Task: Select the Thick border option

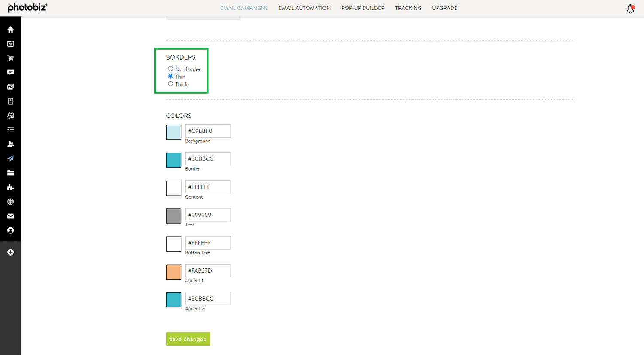Action: [170, 84]
